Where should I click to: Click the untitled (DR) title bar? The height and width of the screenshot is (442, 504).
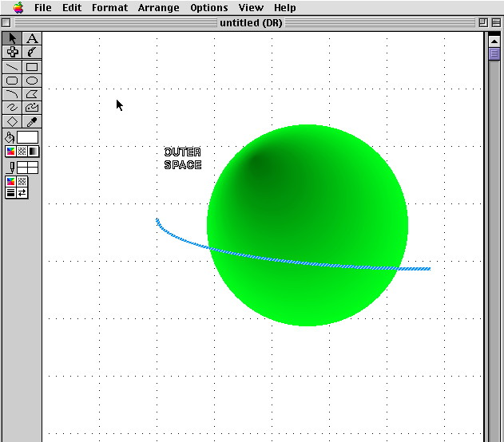click(x=251, y=23)
